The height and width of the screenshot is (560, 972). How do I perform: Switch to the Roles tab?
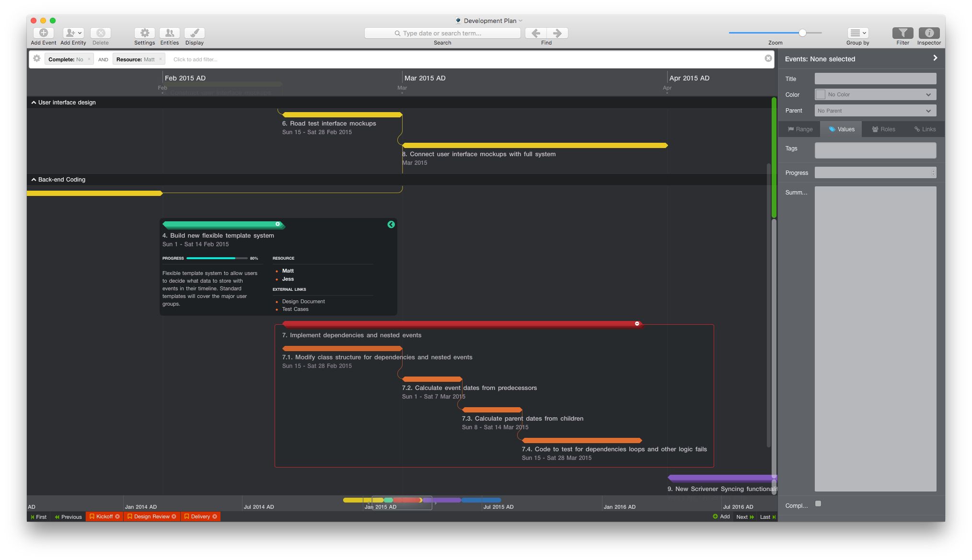(x=883, y=129)
